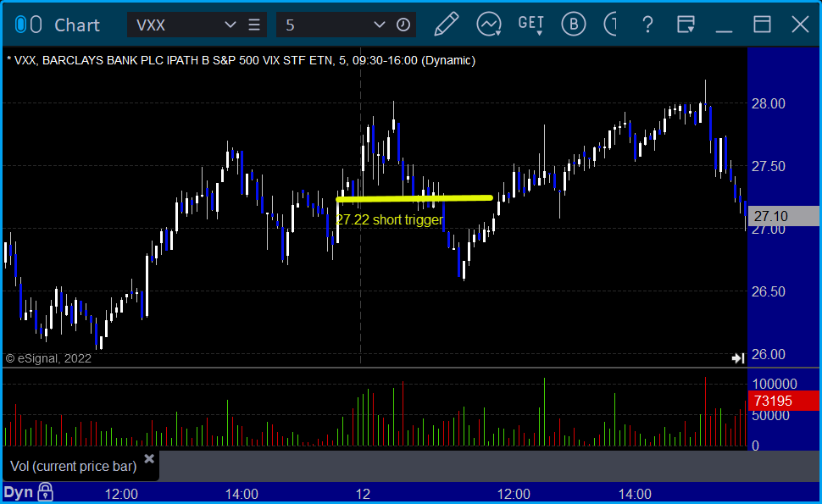Close the Chart window
Screen dimensions: 822x504
point(801,25)
